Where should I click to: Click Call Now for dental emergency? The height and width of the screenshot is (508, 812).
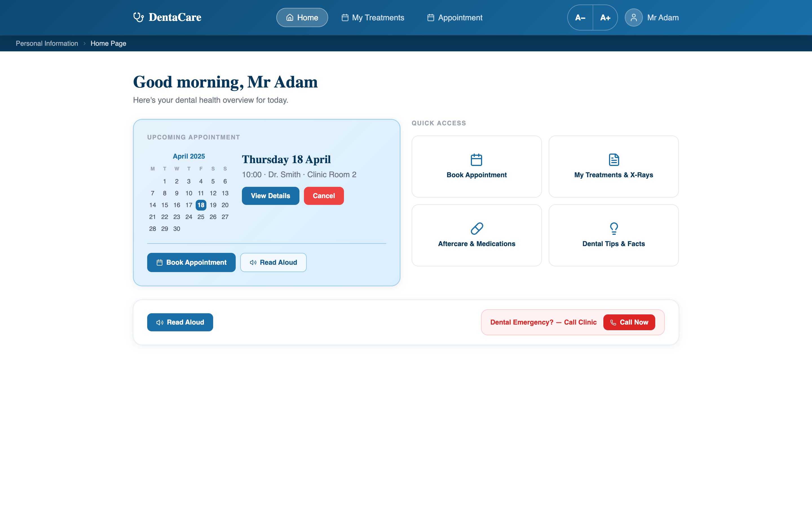coord(629,322)
